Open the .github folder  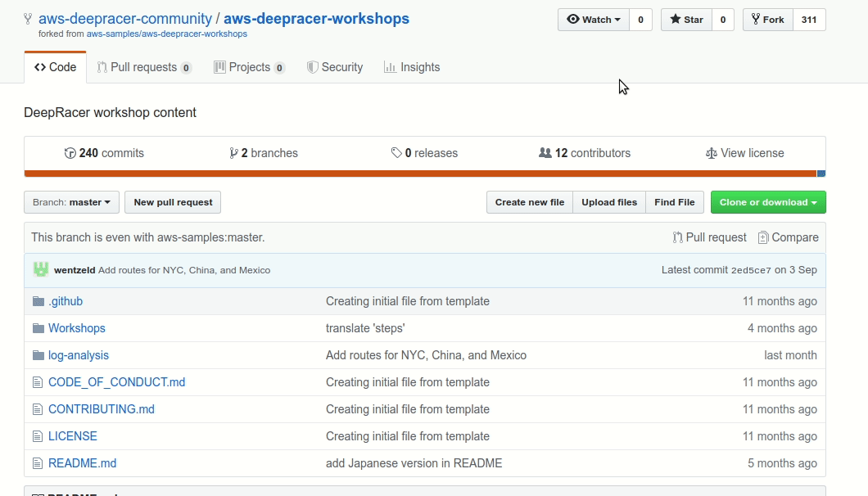66,301
